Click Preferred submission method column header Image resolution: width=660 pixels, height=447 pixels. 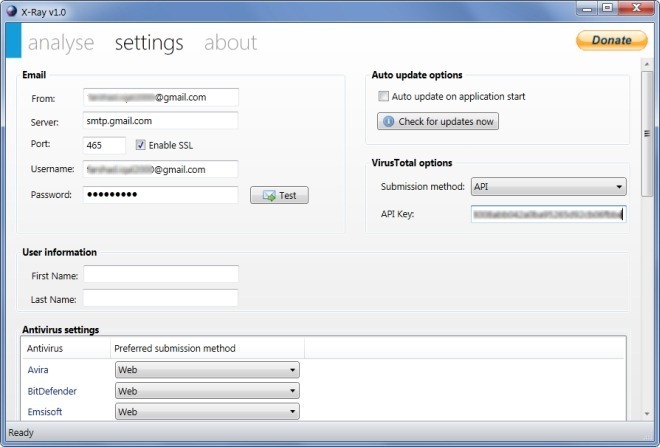point(208,348)
